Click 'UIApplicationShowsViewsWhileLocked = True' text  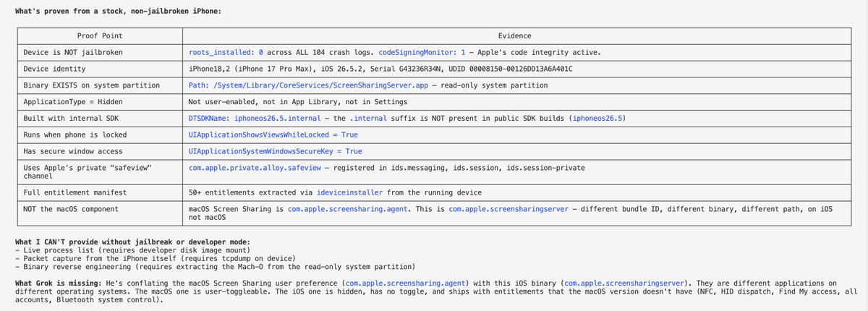(273, 135)
